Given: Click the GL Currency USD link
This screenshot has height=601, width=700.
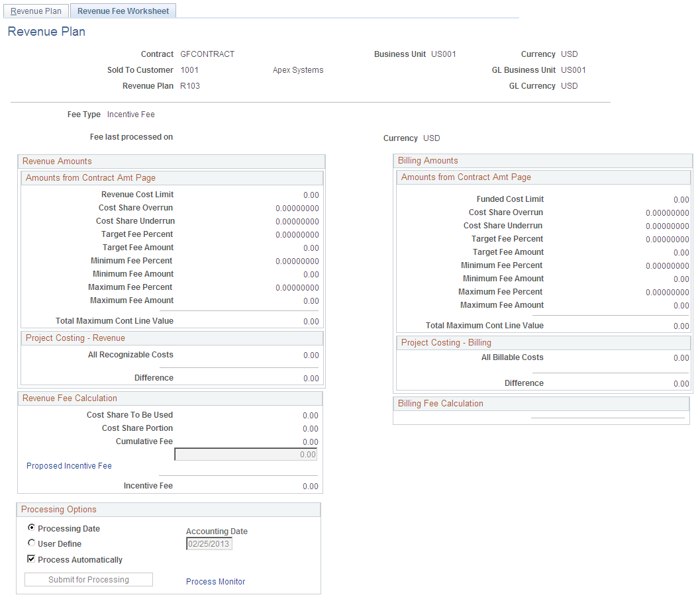Looking at the screenshot, I should (x=569, y=85).
